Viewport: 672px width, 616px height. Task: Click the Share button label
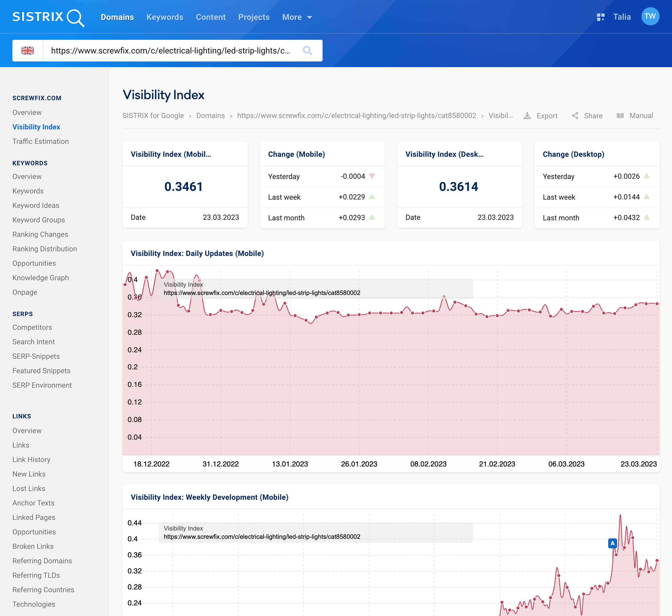pyautogui.click(x=593, y=116)
